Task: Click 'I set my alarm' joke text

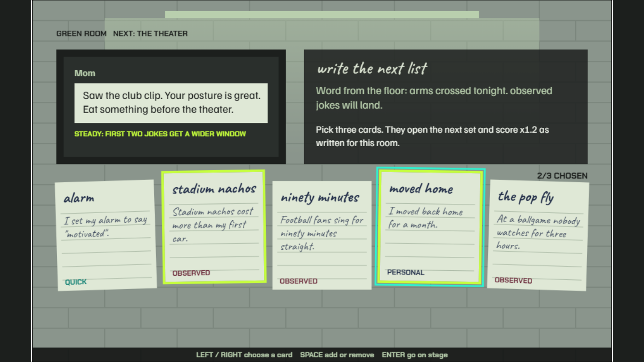Action: 106,227
